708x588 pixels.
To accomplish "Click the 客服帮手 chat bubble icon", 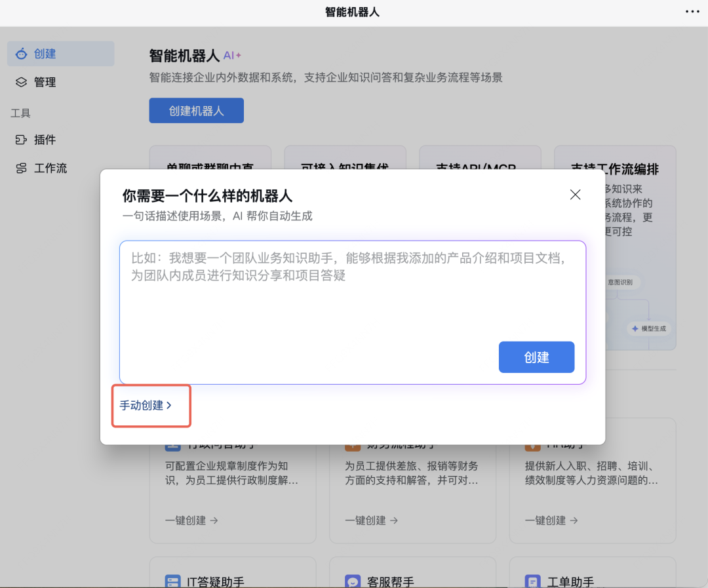I will (353, 581).
